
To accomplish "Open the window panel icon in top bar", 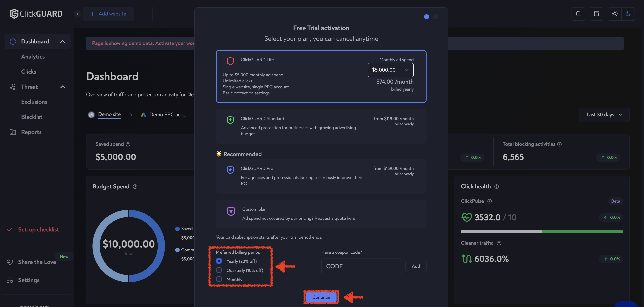I will coord(596,14).
